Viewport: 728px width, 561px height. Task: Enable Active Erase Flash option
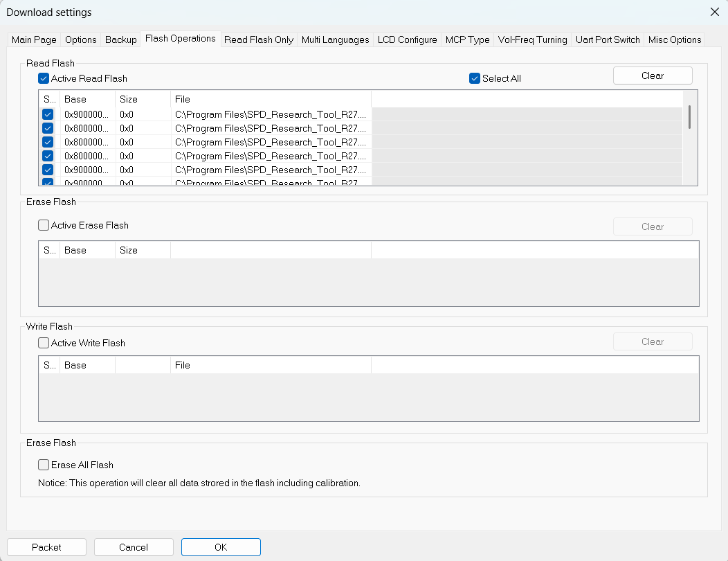pyautogui.click(x=44, y=225)
